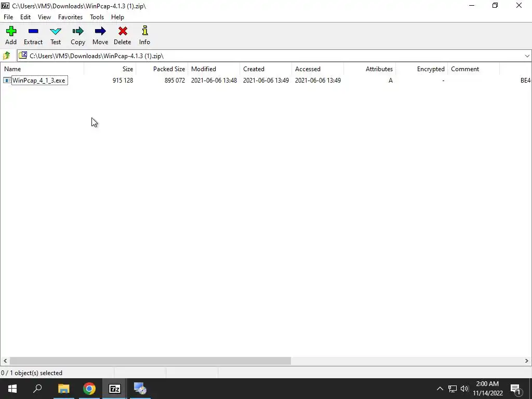Image resolution: width=532 pixels, height=399 pixels.
Task: Sort by Attributes column header
Action: pyautogui.click(x=369, y=69)
